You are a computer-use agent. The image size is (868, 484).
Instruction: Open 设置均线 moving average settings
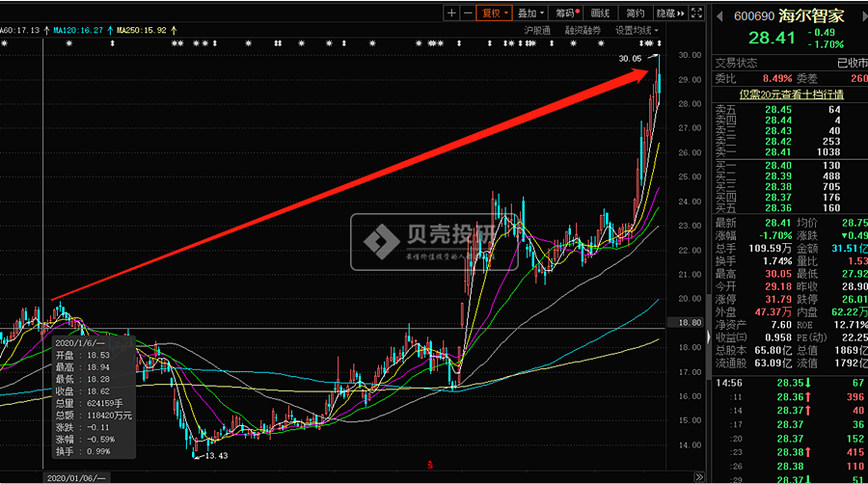coord(637,31)
